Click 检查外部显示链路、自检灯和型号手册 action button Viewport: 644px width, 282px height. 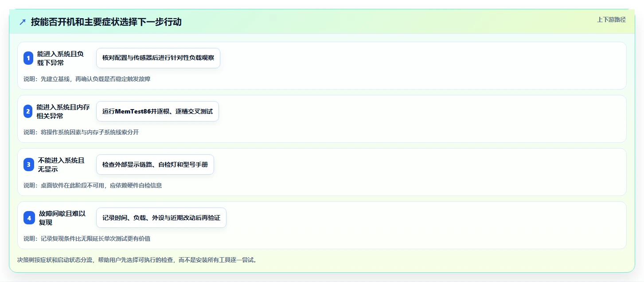tap(155, 164)
